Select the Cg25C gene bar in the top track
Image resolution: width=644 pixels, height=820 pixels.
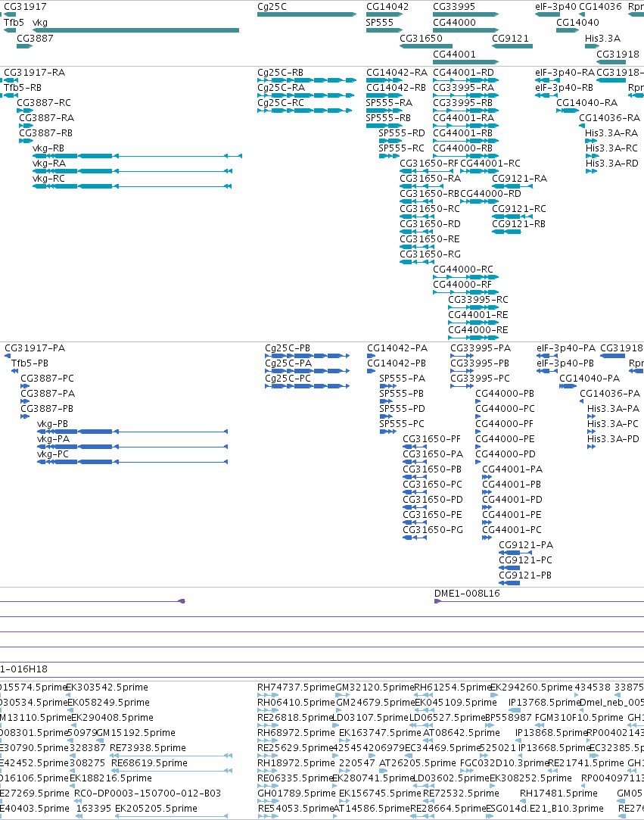click(x=306, y=14)
